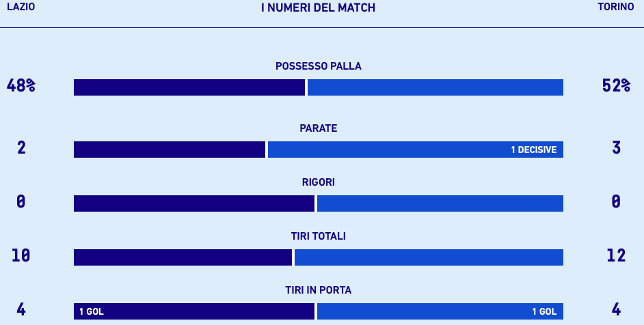
Task: Select the I NUMERI DEL MATCH title
Action: coord(318,8)
